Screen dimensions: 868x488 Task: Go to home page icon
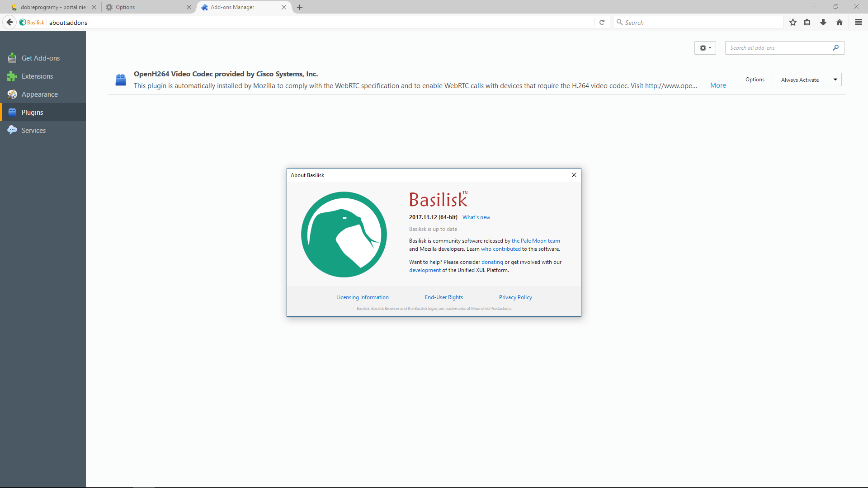840,22
